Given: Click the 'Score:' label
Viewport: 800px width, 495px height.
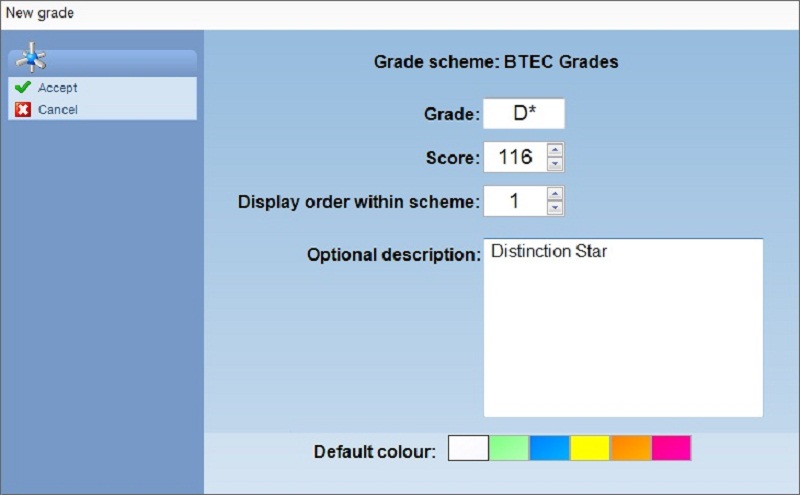Looking at the screenshot, I should (x=453, y=158).
